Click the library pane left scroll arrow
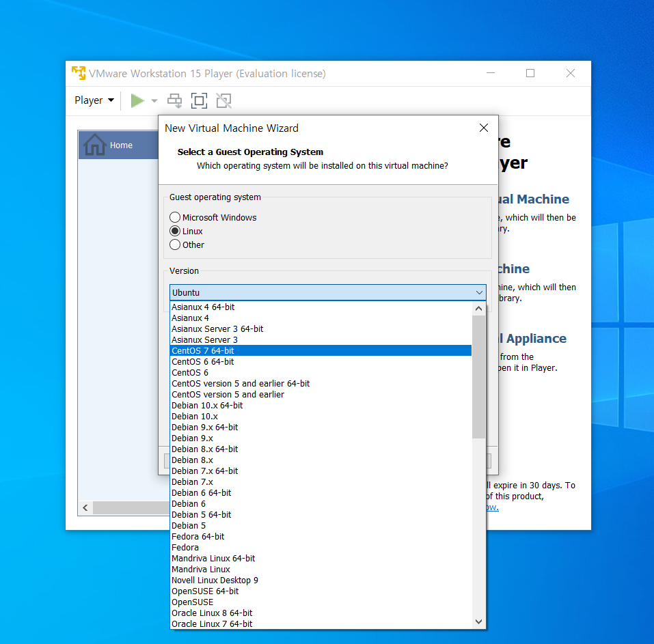 coord(85,507)
